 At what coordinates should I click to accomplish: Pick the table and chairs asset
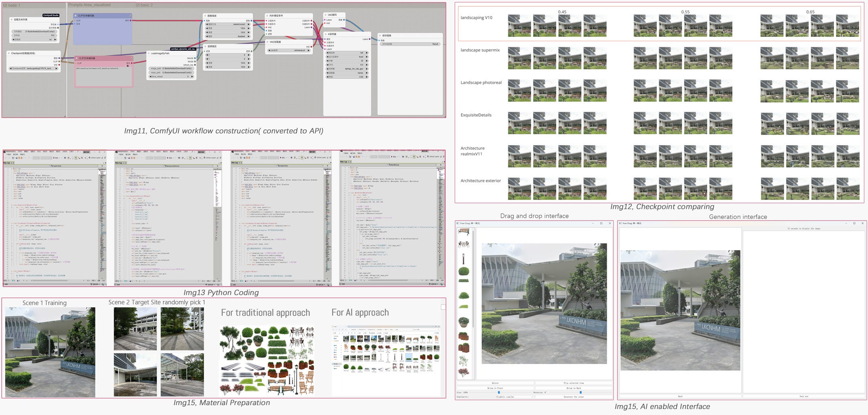click(464, 244)
